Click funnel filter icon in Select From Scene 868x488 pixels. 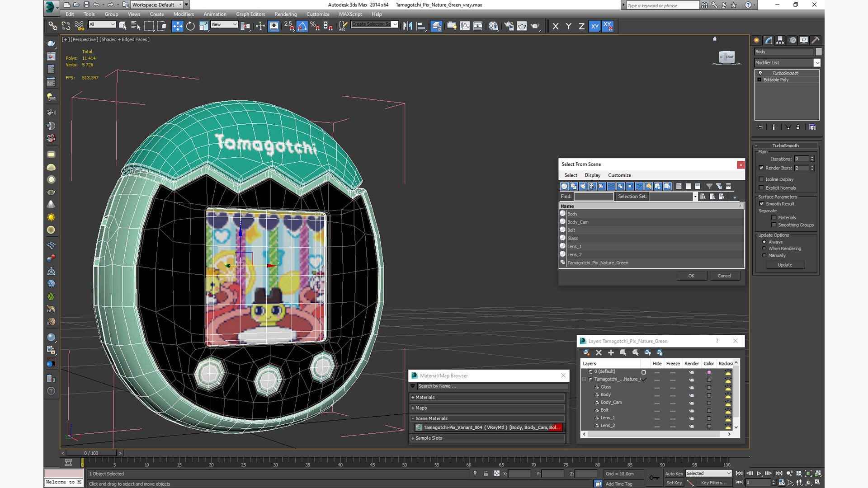pos(709,186)
